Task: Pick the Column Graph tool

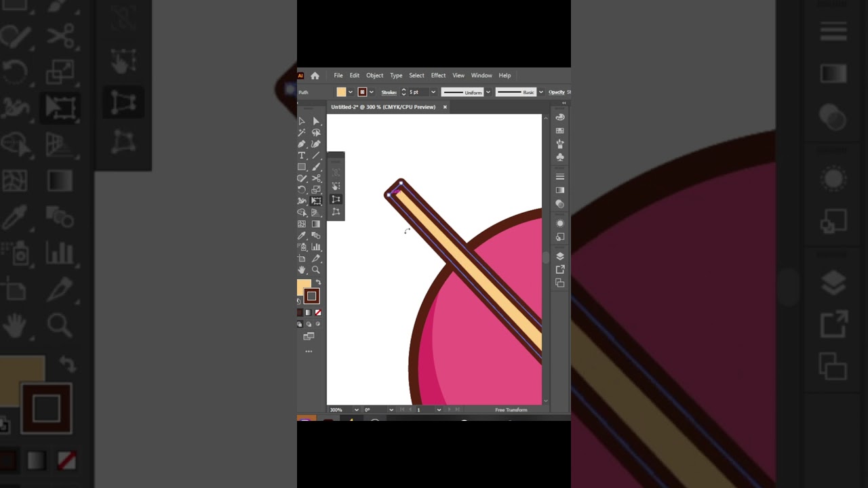Action: click(316, 247)
